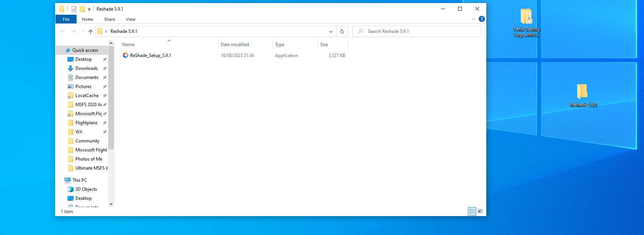Click the Help question mark icon
The image size is (644, 235).
(481, 19)
